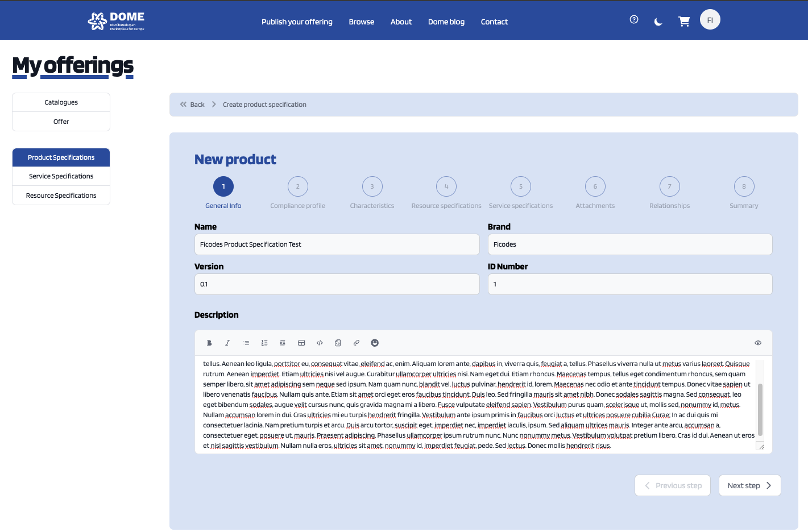Image resolution: width=808 pixels, height=532 pixels.
Task: Apply italic formatting in description editor
Action: [227, 343]
